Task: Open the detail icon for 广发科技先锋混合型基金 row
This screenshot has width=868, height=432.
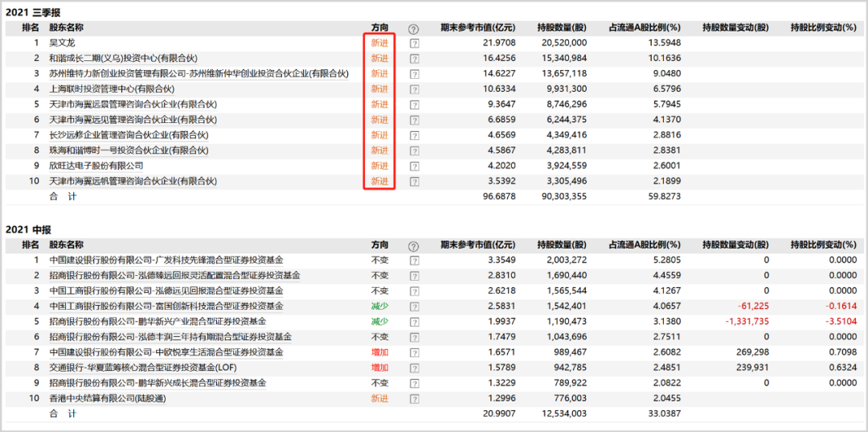Action: [x=414, y=261]
